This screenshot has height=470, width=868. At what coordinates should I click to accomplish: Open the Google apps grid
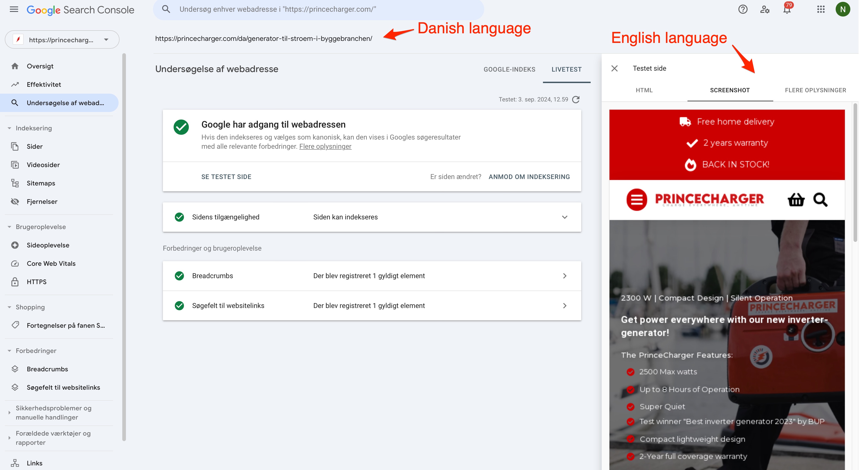821,9
